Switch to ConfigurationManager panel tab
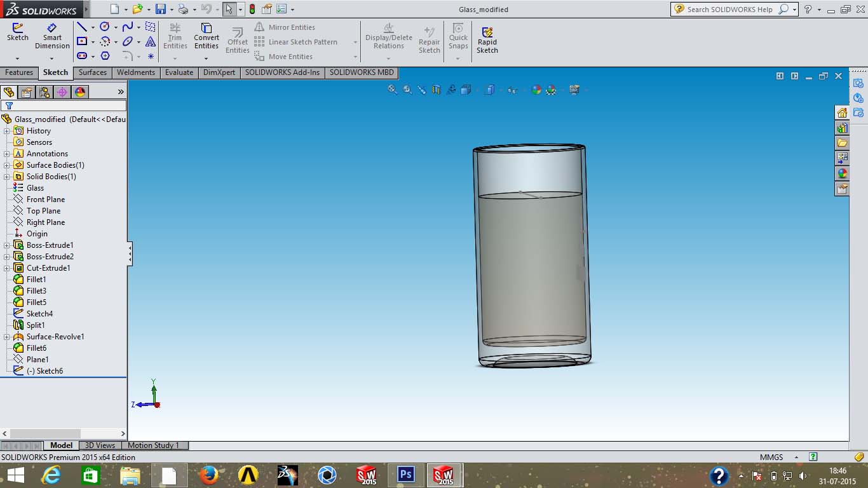Viewport: 868px width, 488px height. [x=44, y=92]
